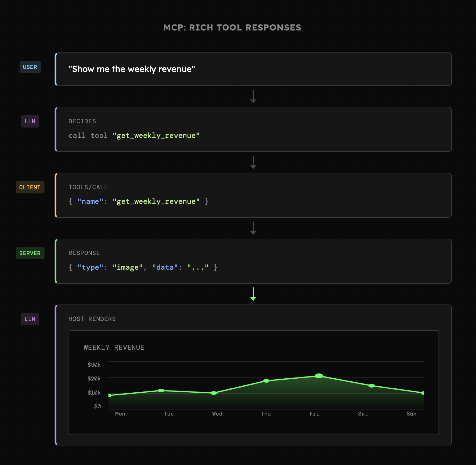Click the SERVER role badge
This screenshot has width=476, height=465.
30,253
